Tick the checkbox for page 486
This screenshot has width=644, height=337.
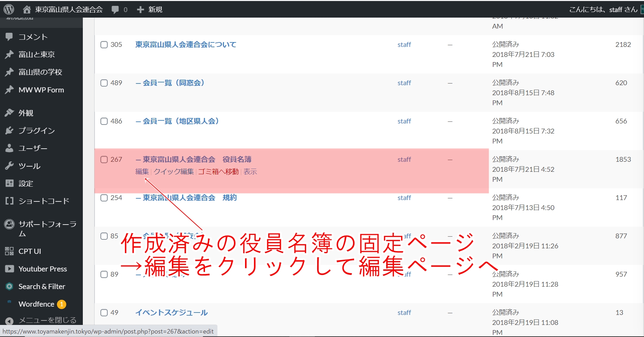click(x=104, y=121)
